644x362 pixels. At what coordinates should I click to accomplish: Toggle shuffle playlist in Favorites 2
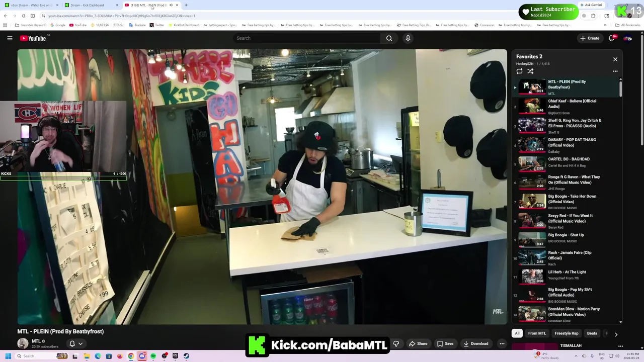tap(530, 71)
